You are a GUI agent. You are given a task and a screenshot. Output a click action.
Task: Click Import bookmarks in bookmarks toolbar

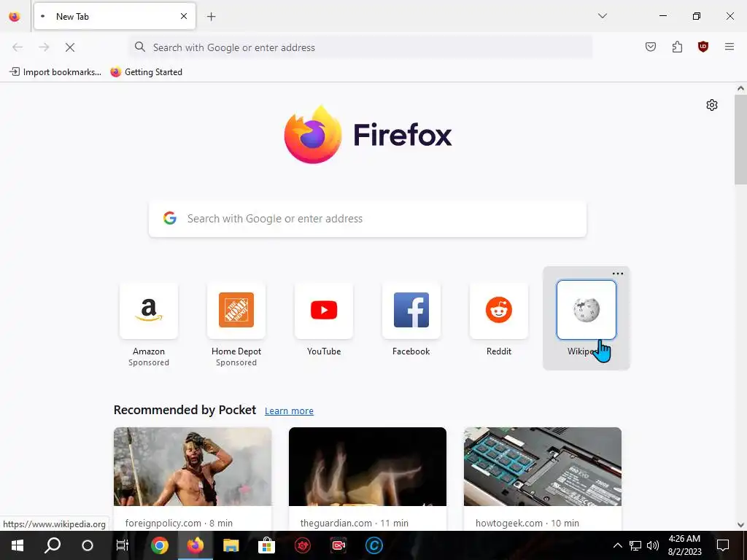(x=55, y=72)
